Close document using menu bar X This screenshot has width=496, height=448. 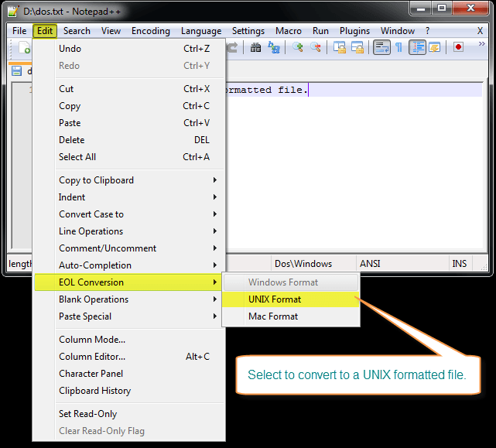[480, 31]
